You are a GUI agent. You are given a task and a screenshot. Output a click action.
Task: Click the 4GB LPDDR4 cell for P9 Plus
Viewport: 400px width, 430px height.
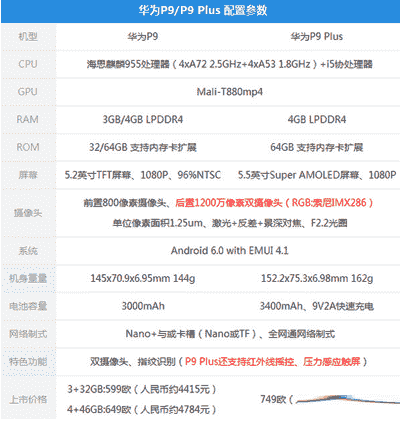pyautogui.click(x=317, y=119)
